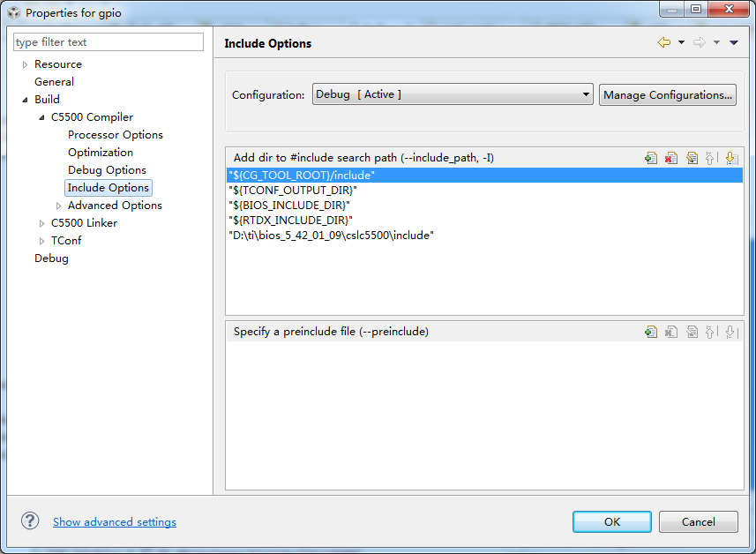Select C5500 Linker tree item
This screenshot has width=756, height=554.
coord(84,223)
